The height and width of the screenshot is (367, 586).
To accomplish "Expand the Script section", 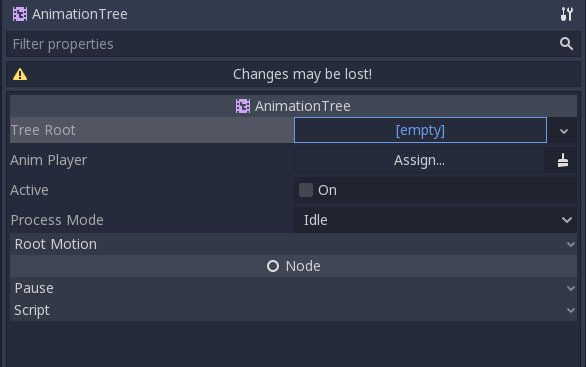I will pos(293,310).
